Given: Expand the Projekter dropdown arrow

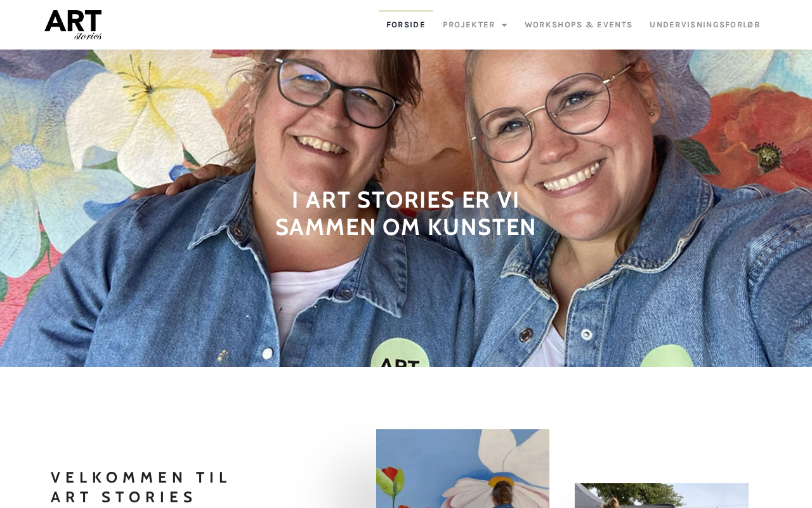Looking at the screenshot, I should point(504,25).
